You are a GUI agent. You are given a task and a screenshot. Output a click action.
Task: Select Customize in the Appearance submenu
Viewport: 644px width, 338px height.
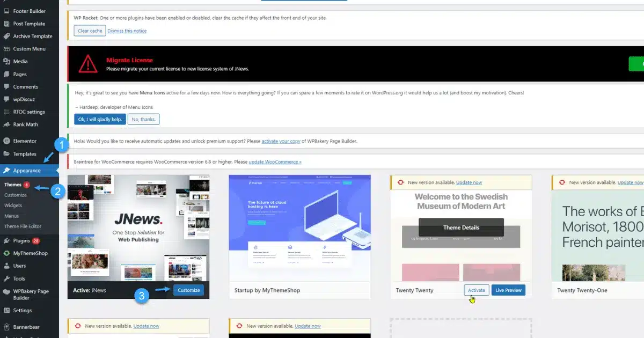click(16, 195)
